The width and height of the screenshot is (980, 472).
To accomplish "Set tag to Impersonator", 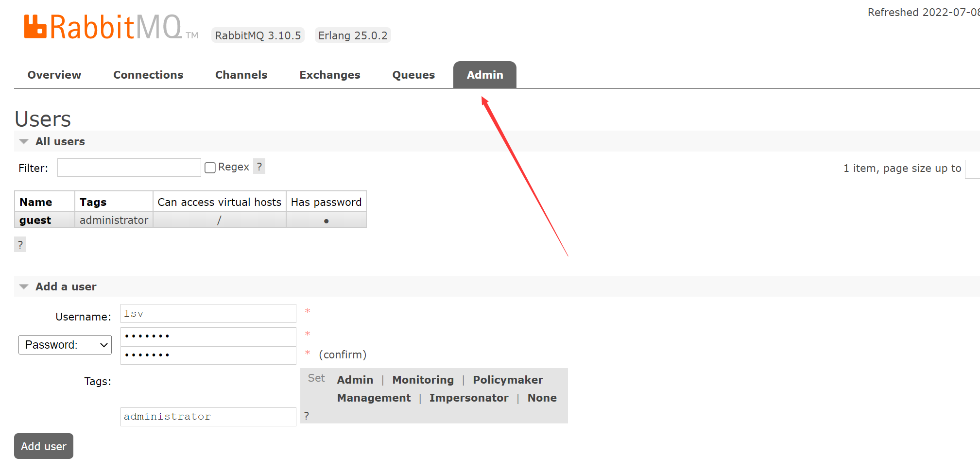I will 469,398.
